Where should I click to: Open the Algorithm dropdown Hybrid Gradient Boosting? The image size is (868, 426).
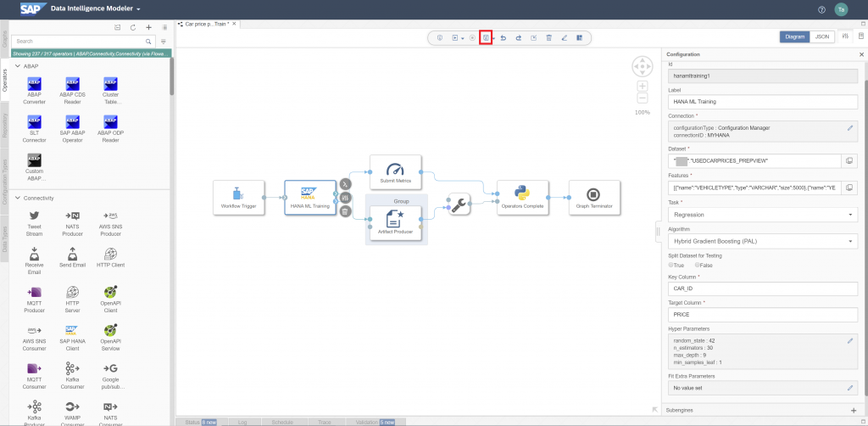pyautogui.click(x=763, y=242)
